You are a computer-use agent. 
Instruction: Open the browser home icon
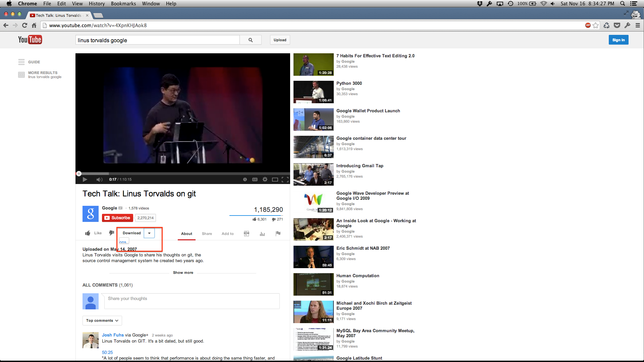[34, 25]
